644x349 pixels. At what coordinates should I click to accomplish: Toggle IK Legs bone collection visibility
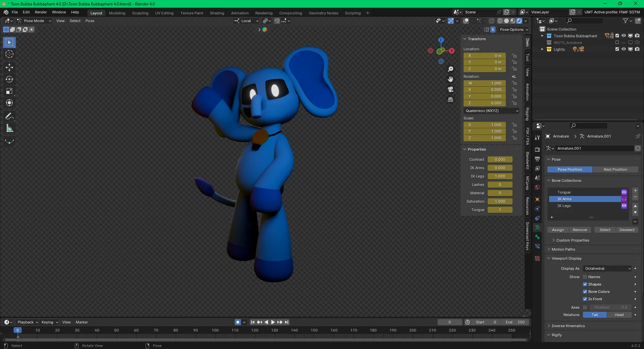point(624,206)
